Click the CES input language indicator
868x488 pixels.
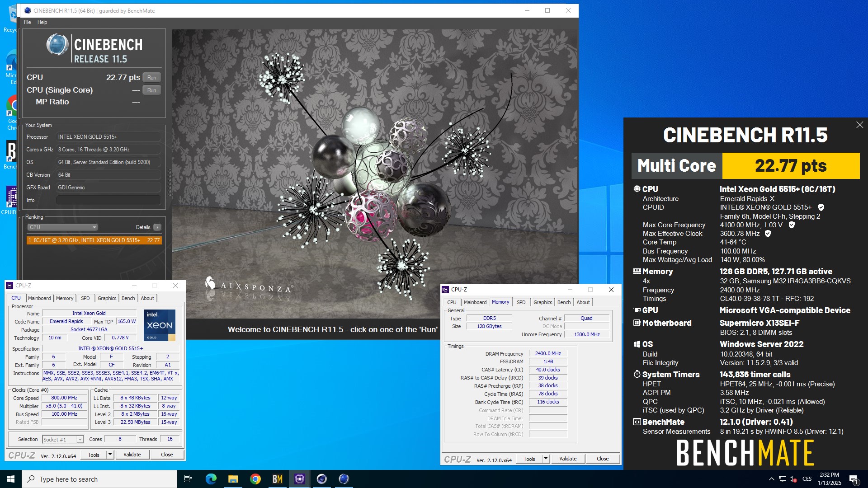pyautogui.click(x=807, y=479)
